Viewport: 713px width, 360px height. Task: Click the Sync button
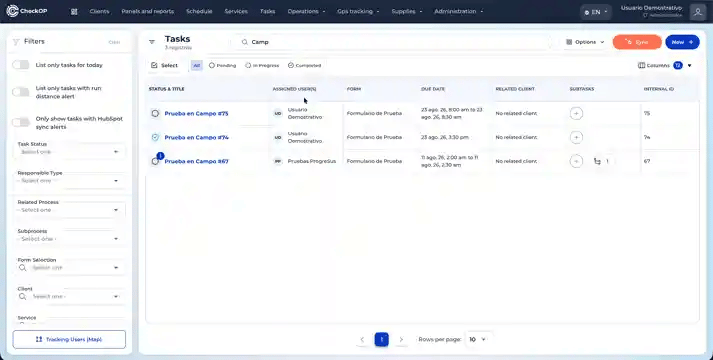pyautogui.click(x=637, y=42)
